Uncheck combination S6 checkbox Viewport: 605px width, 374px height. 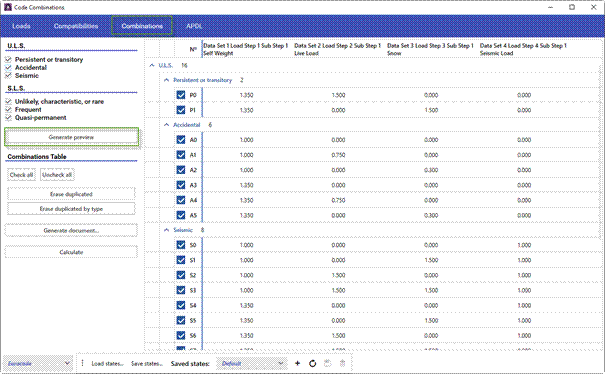[x=181, y=335]
